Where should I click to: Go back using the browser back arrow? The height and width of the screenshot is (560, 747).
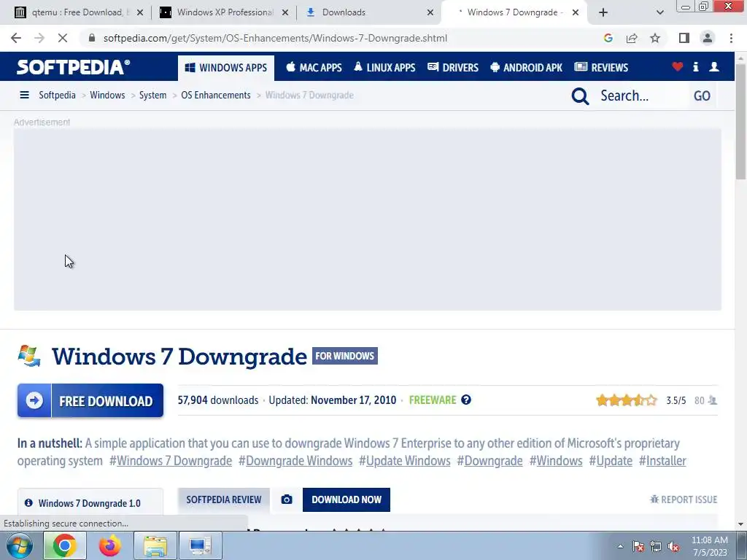click(x=16, y=38)
